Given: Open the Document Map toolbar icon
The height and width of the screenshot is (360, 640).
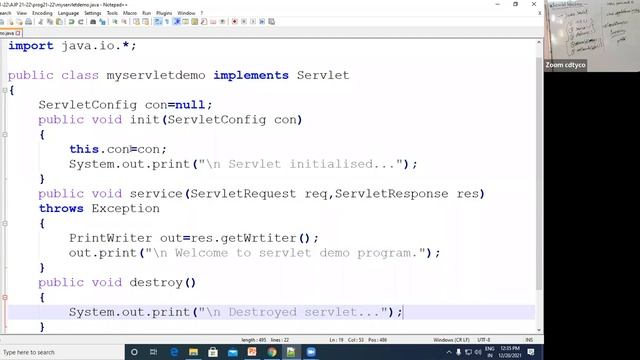Looking at the screenshot, I should click(x=194, y=22).
